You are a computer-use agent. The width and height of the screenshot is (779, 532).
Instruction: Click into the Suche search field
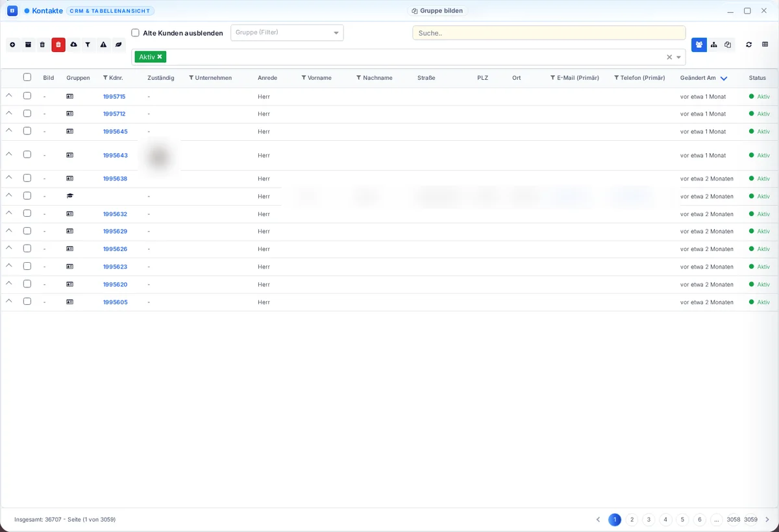click(549, 32)
